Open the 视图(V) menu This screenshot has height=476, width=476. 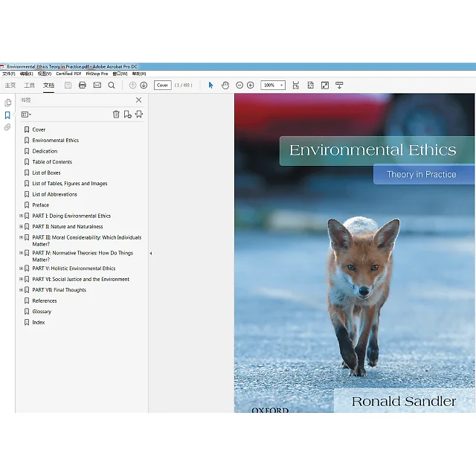click(45, 74)
